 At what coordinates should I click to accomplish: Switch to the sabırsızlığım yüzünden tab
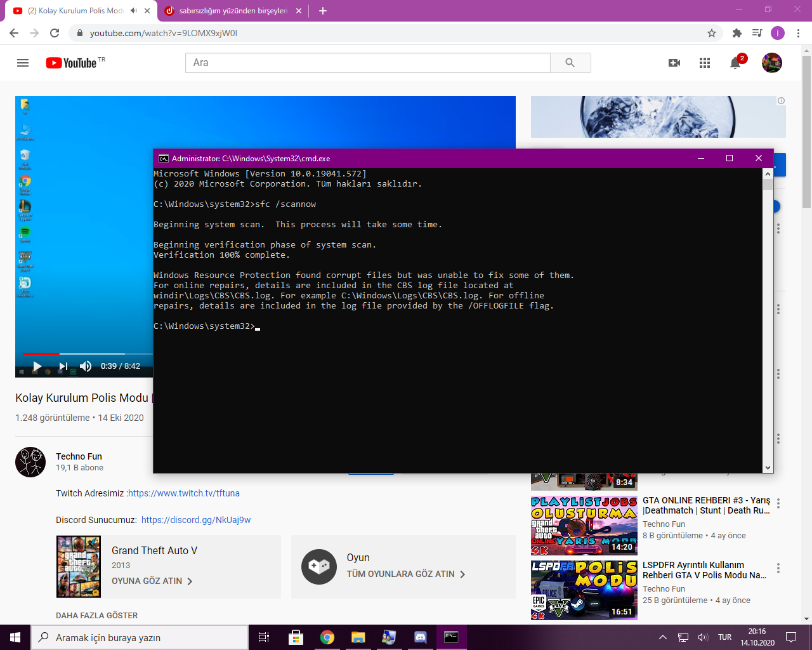pyautogui.click(x=233, y=11)
